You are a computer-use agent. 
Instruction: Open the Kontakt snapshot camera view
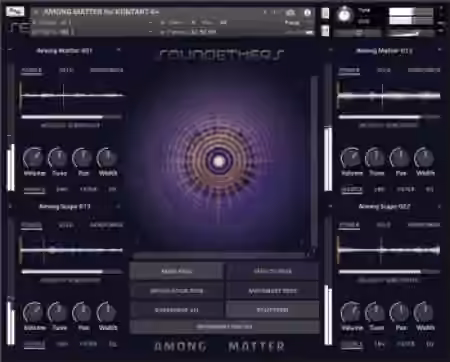click(x=290, y=13)
